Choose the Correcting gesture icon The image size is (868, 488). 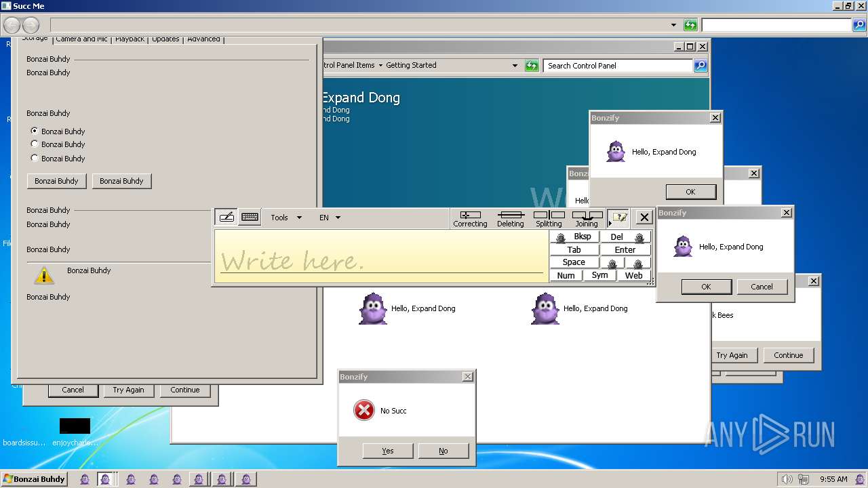click(470, 218)
